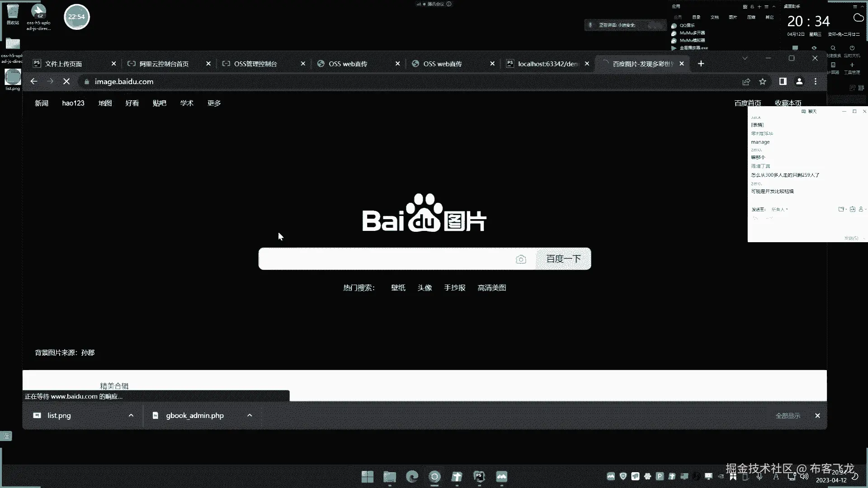This screenshot has width=868, height=488.
Task: Open the share page icon in the address bar
Action: pyautogui.click(x=746, y=81)
